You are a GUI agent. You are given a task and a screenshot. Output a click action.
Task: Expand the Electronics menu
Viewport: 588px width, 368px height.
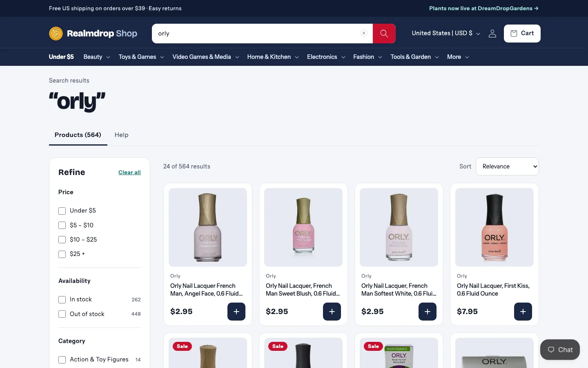click(326, 57)
